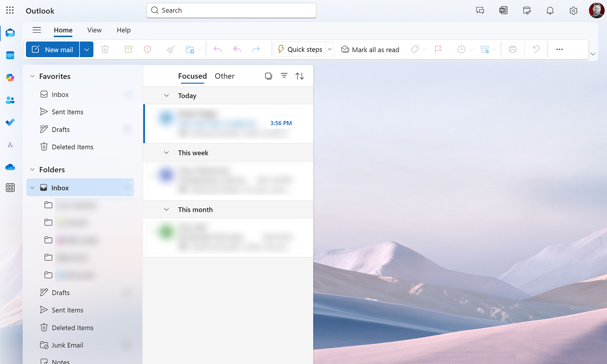This screenshot has width=607, height=364.
Task: Enable a filter via the filter icon
Action: pos(284,76)
